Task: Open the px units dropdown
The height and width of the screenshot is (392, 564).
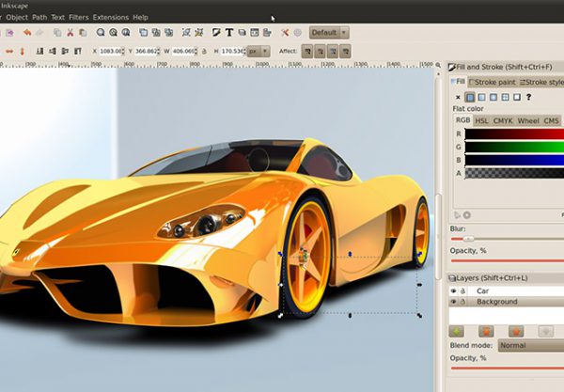Action: (x=258, y=50)
